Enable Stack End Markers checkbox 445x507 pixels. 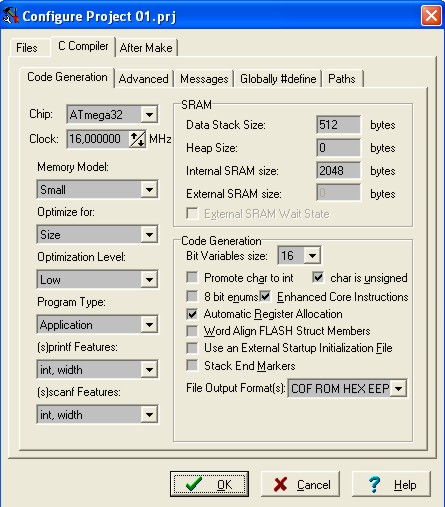pos(192,366)
